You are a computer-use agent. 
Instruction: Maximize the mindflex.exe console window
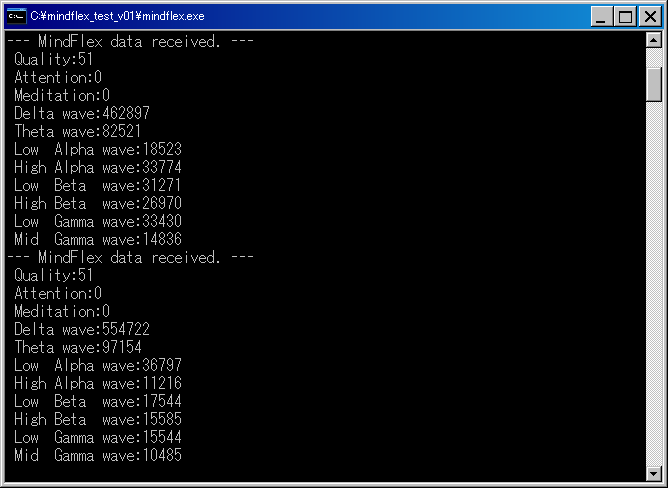click(625, 17)
